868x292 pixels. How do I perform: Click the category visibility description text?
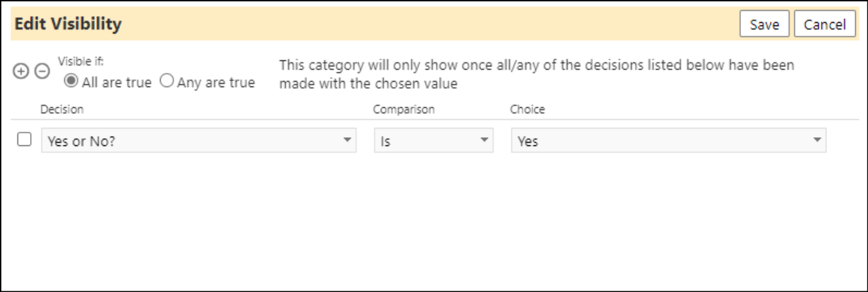(x=537, y=74)
